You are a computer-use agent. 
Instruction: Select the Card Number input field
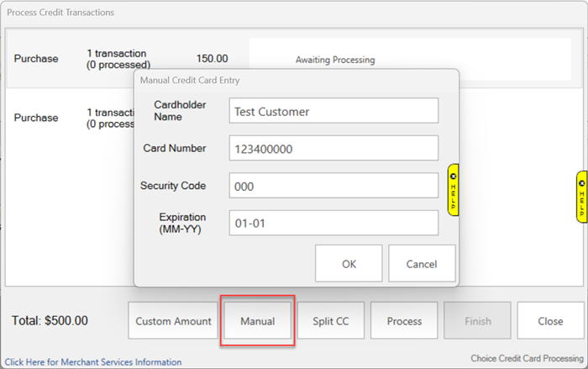click(333, 148)
